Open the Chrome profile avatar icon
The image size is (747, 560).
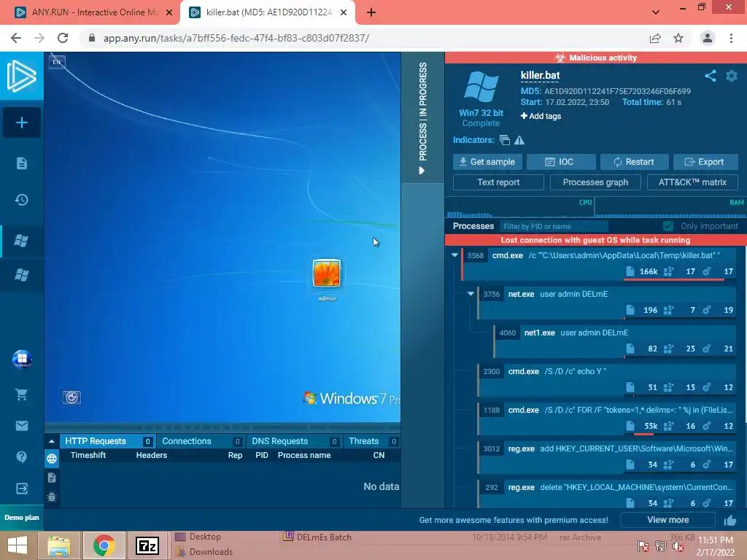(708, 38)
